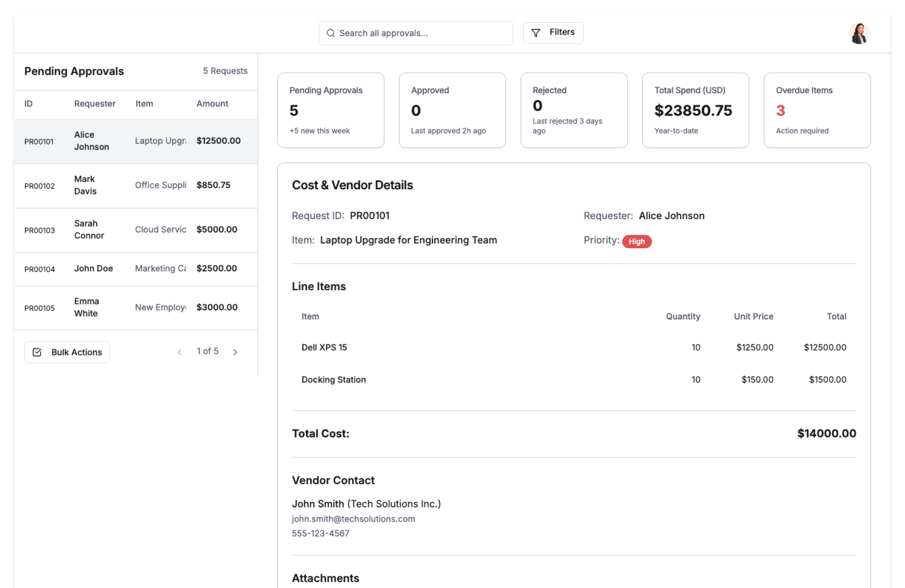Click the Total Spend (USD) card
905x588 pixels.
pos(695,110)
